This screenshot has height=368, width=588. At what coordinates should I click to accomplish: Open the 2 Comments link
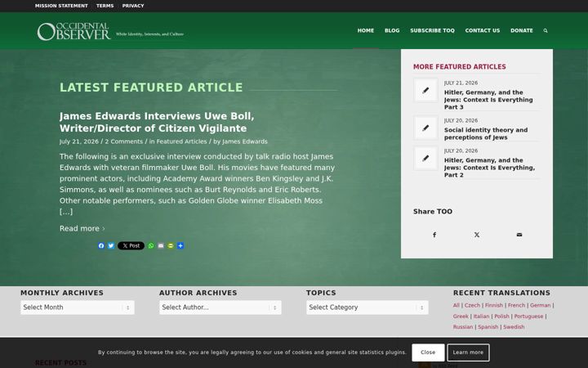(124, 141)
